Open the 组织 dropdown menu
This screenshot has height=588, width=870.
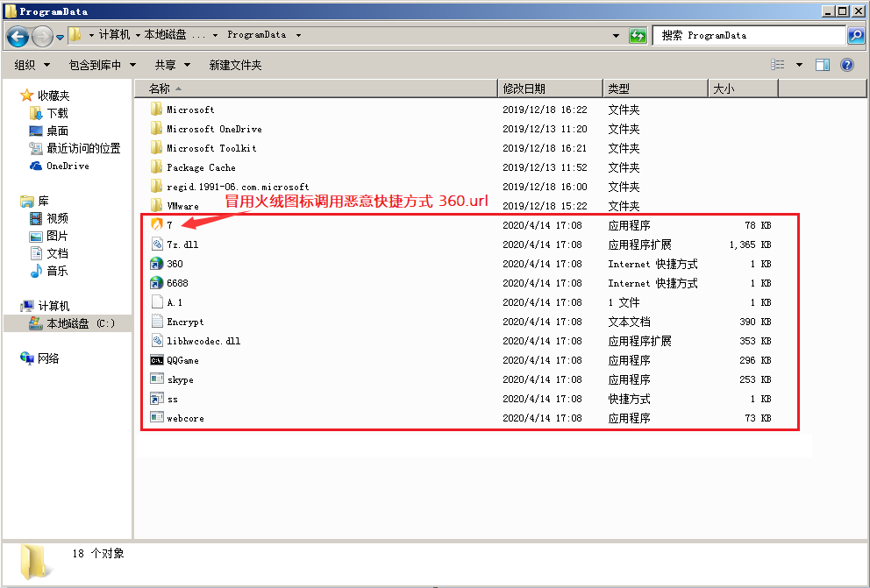[32, 65]
